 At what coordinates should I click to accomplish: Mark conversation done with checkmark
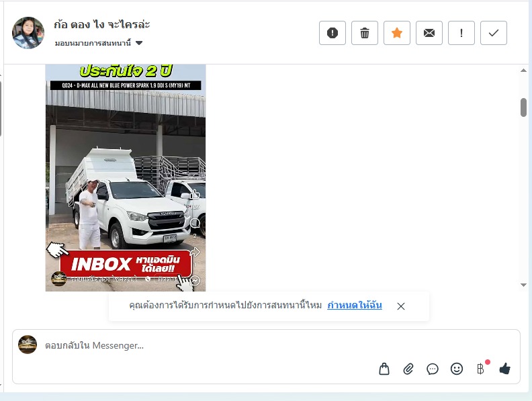(493, 33)
